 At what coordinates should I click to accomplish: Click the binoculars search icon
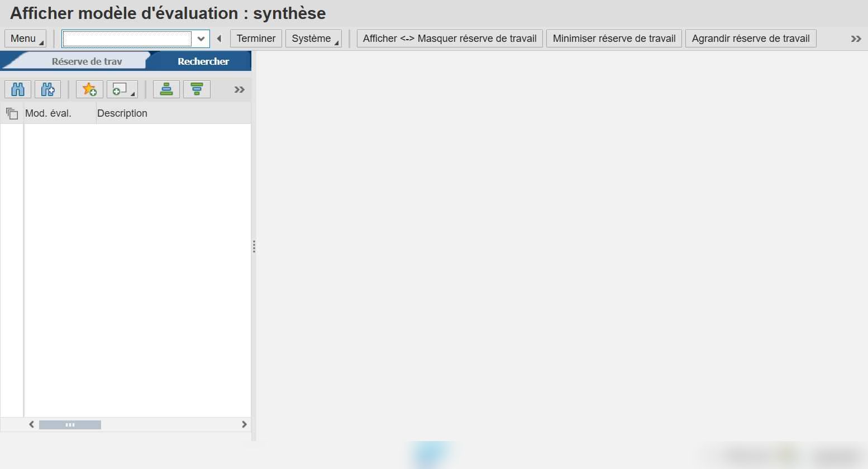pos(18,89)
